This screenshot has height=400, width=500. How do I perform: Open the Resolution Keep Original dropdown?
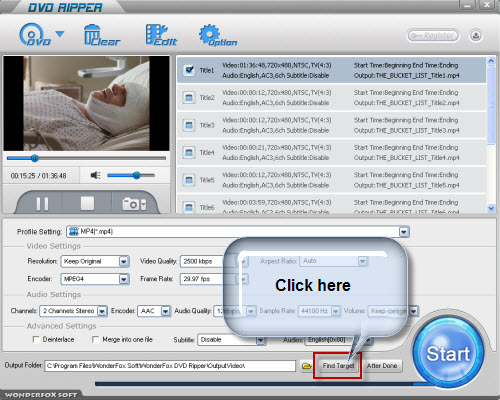(x=124, y=261)
